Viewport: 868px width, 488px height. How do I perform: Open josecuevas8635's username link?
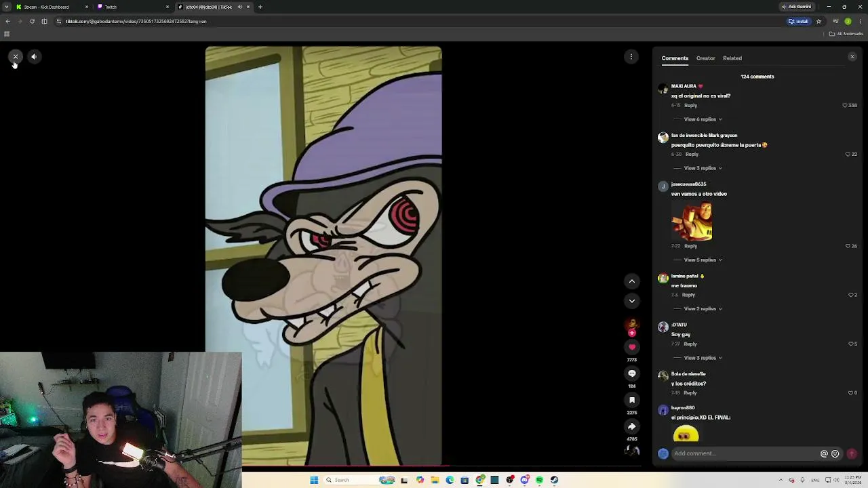click(688, 184)
